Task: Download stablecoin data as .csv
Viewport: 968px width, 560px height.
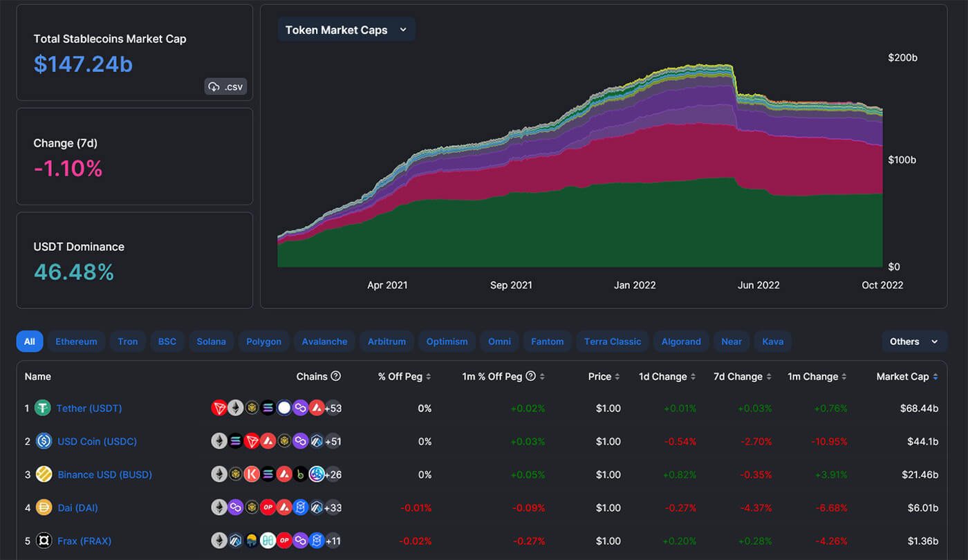Action: (x=225, y=86)
